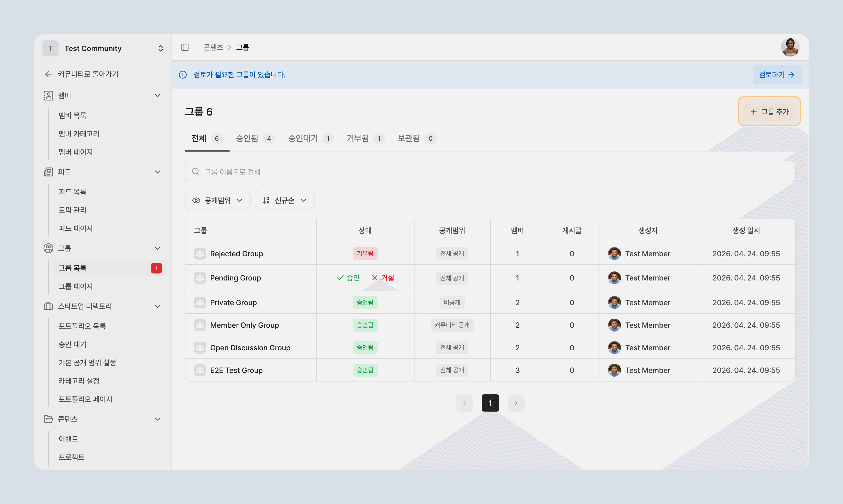Collapse the 콘텐츠 sidebar section
The height and width of the screenshot is (504, 843).
[x=158, y=419]
